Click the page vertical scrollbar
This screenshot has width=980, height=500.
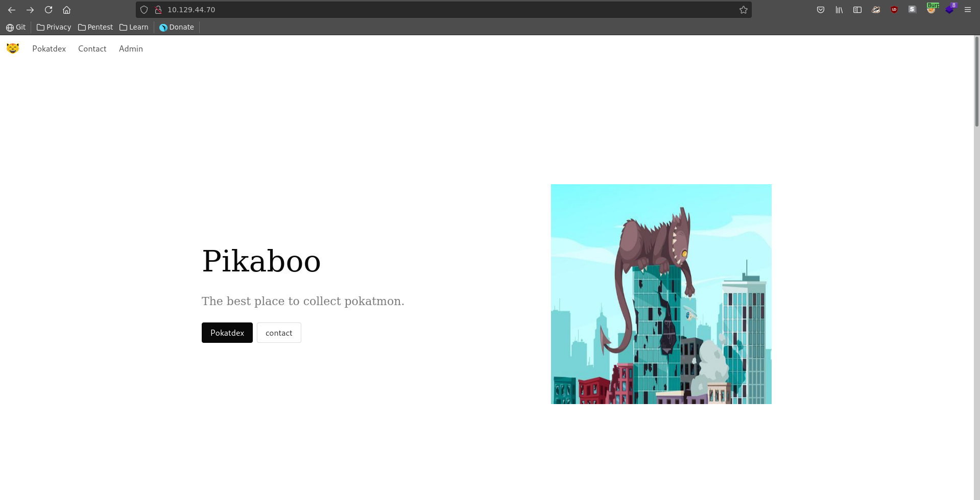click(x=976, y=82)
